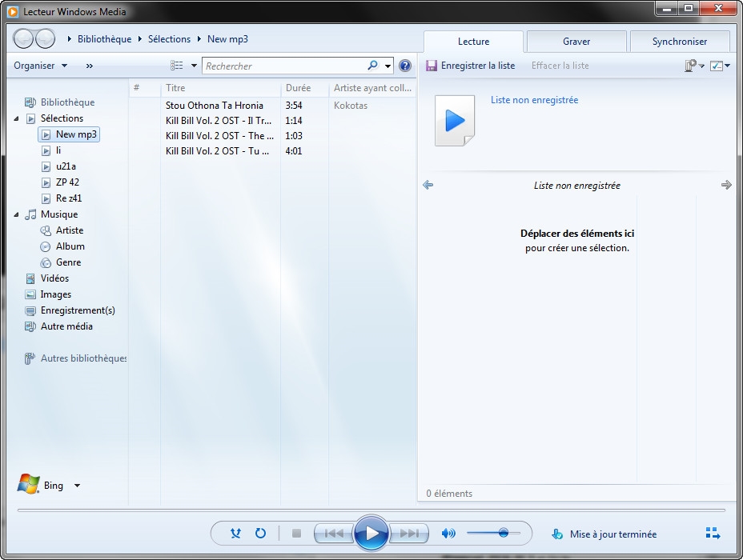Click Bibliothèque in the breadcrumb

click(x=104, y=39)
